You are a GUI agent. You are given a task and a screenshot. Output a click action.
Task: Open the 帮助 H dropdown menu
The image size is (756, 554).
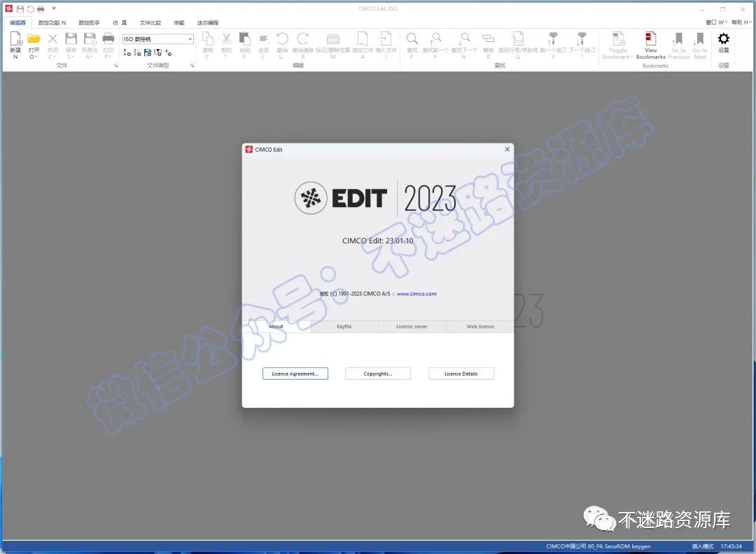741,22
